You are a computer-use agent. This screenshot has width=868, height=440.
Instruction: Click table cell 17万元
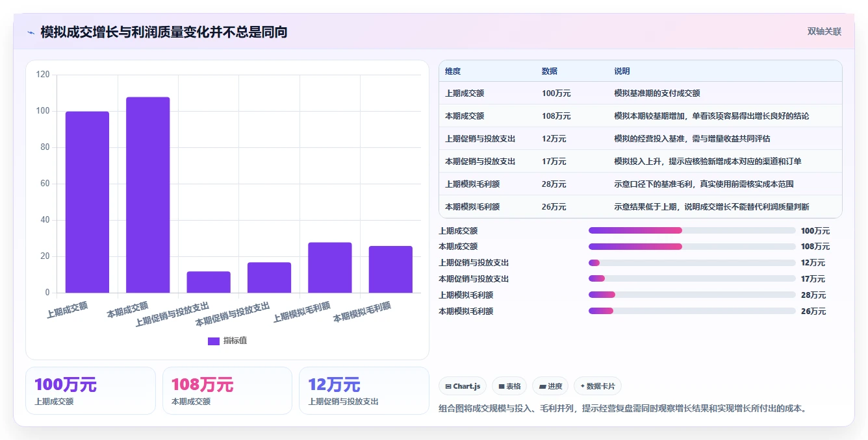click(x=554, y=162)
